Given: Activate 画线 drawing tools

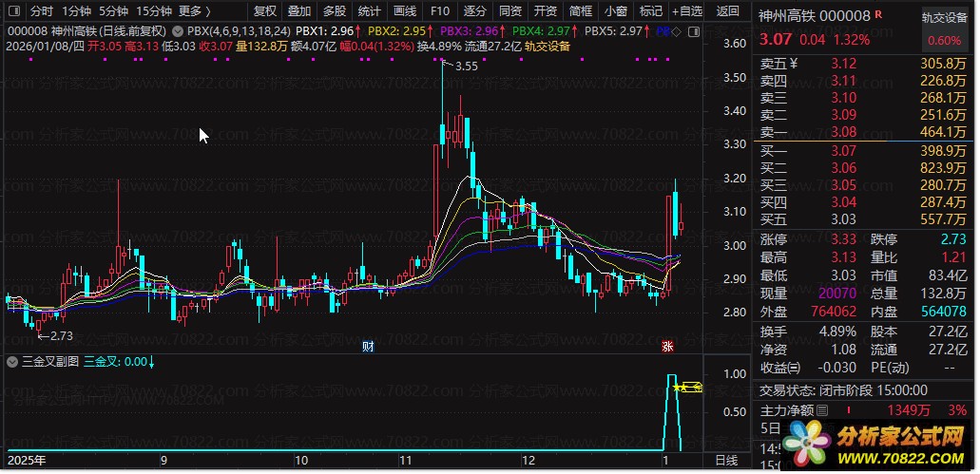Looking at the screenshot, I should pyautogui.click(x=405, y=10).
